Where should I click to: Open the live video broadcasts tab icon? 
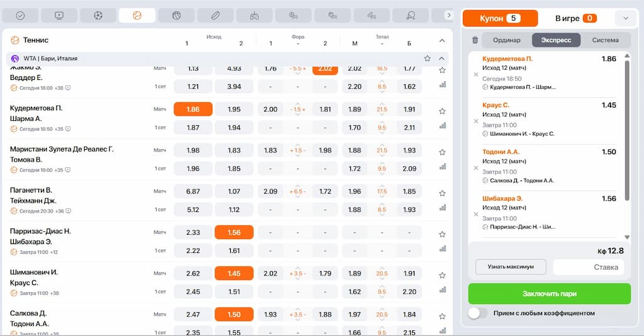(59, 16)
